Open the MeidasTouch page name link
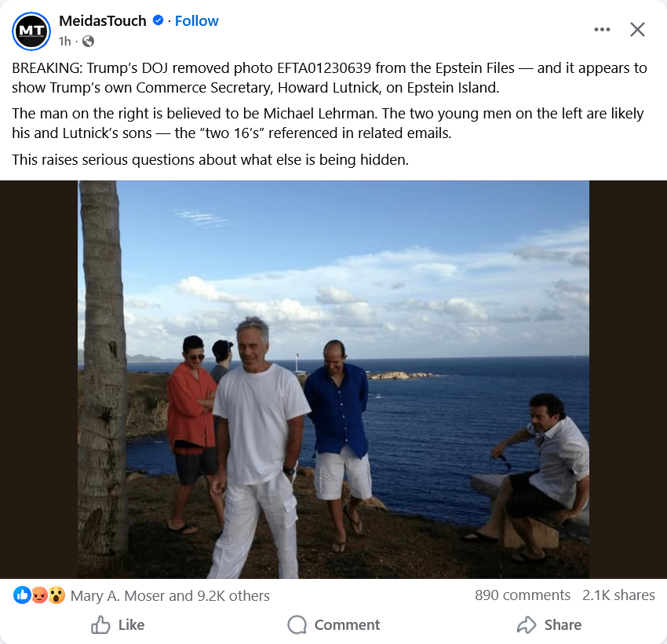 103,21
